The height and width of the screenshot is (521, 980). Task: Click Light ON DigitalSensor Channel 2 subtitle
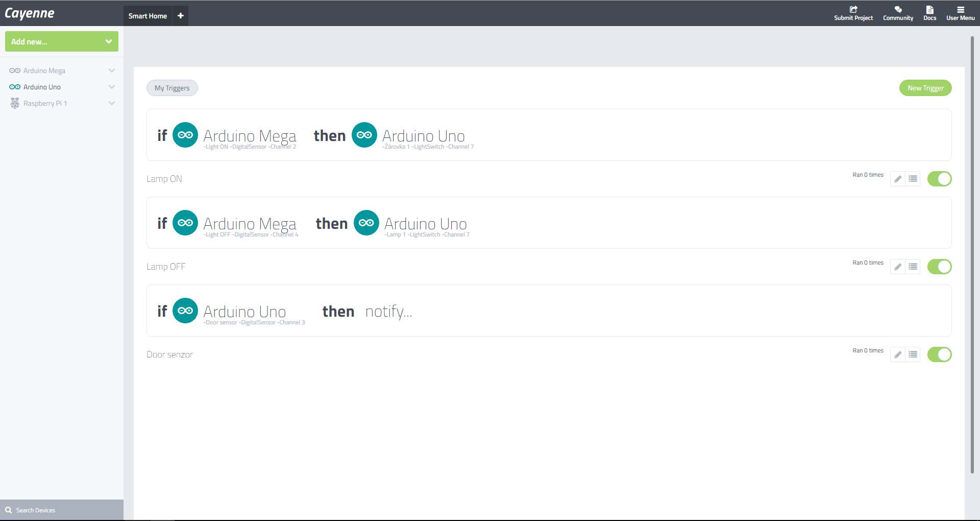tap(250, 147)
